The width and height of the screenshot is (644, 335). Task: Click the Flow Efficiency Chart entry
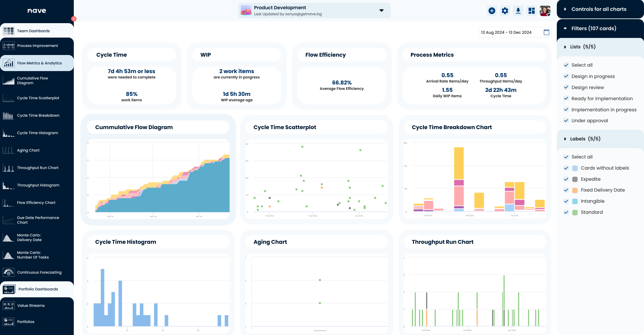pos(36,202)
